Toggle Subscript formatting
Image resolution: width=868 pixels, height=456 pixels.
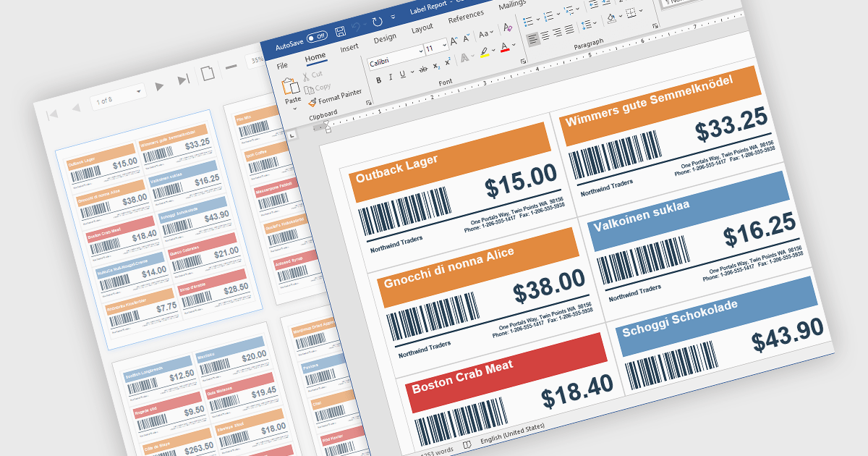click(x=436, y=66)
